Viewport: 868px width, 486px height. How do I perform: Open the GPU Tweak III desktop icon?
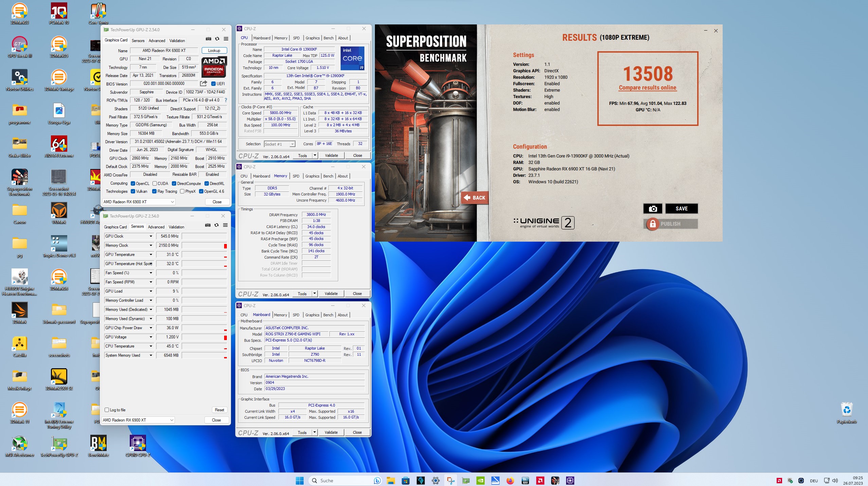[19, 47]
